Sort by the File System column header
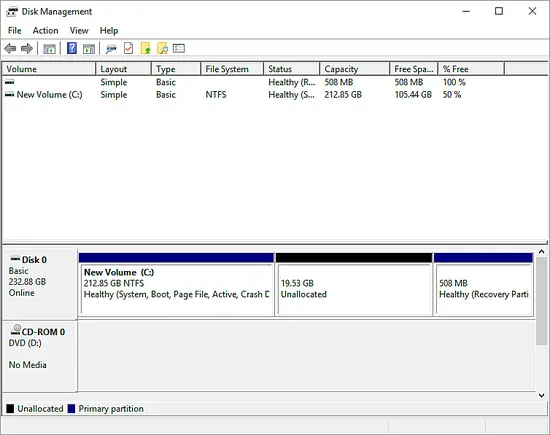The height and width of the screenshot is (435, 550). (x=232, y=69)
